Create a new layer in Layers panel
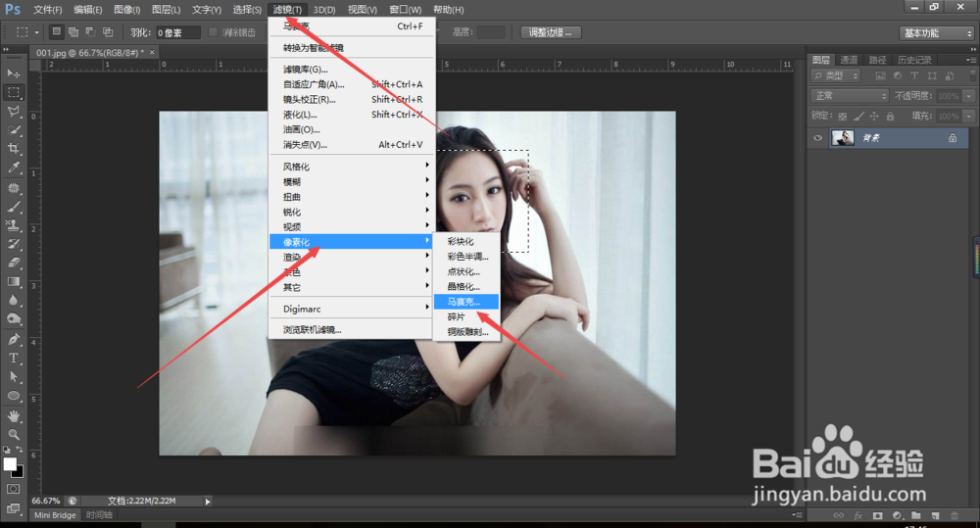 point(935,515)
